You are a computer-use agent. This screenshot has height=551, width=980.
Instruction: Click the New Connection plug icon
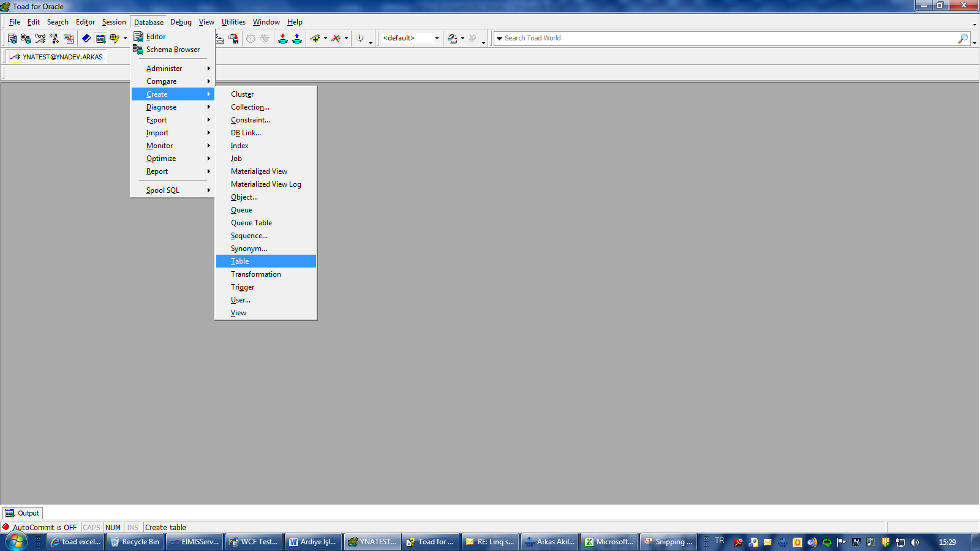[x=315, y=38]
